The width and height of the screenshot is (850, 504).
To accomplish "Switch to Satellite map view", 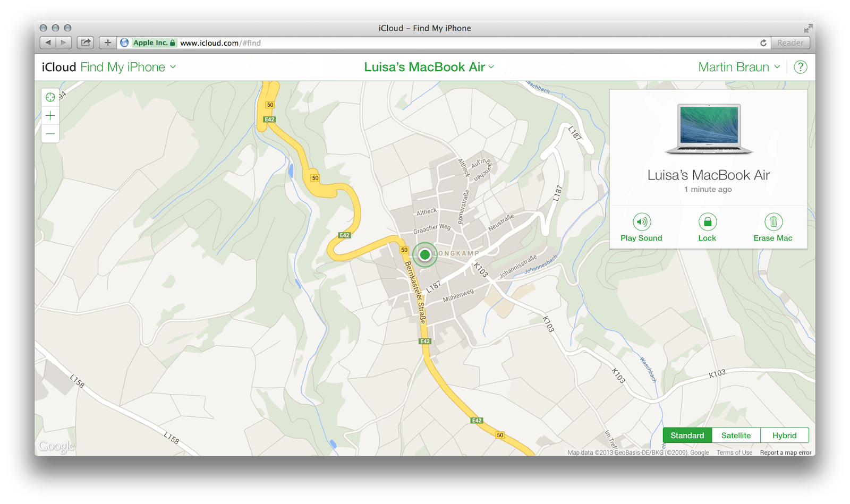I will (736, 435).
